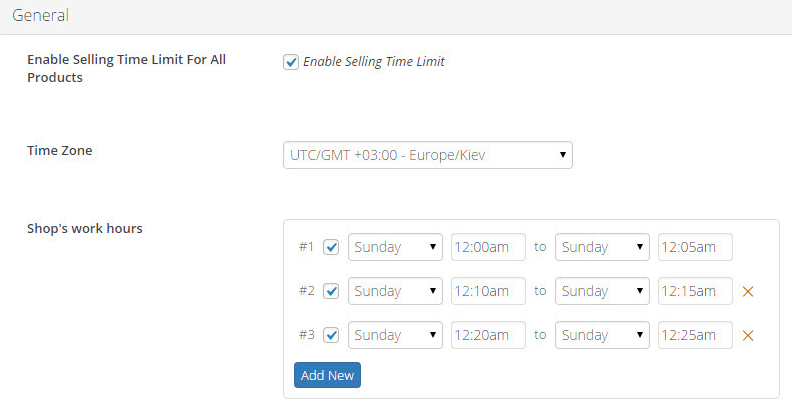Open row #1 start day Sunday dropdown

click(395, 247)
